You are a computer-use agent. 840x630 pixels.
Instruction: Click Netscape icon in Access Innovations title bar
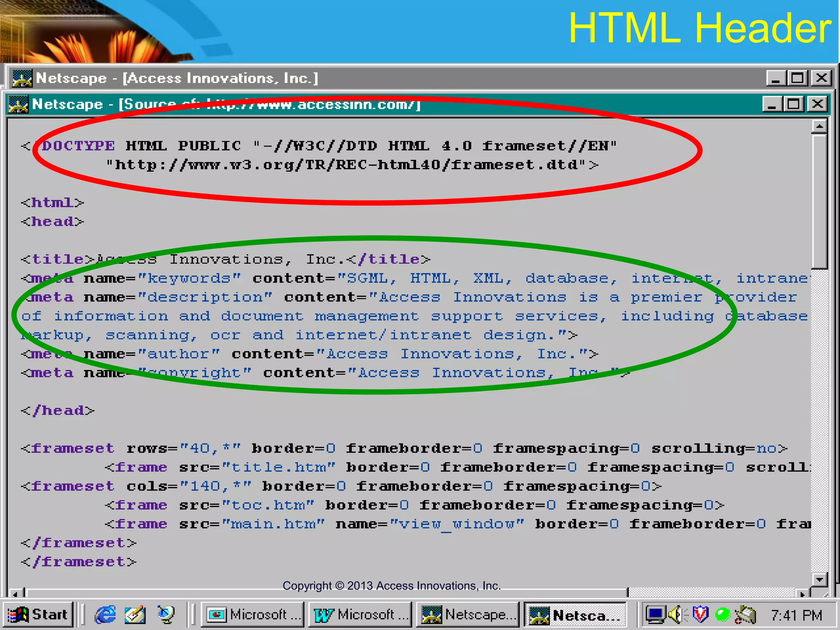pos(22,78)
